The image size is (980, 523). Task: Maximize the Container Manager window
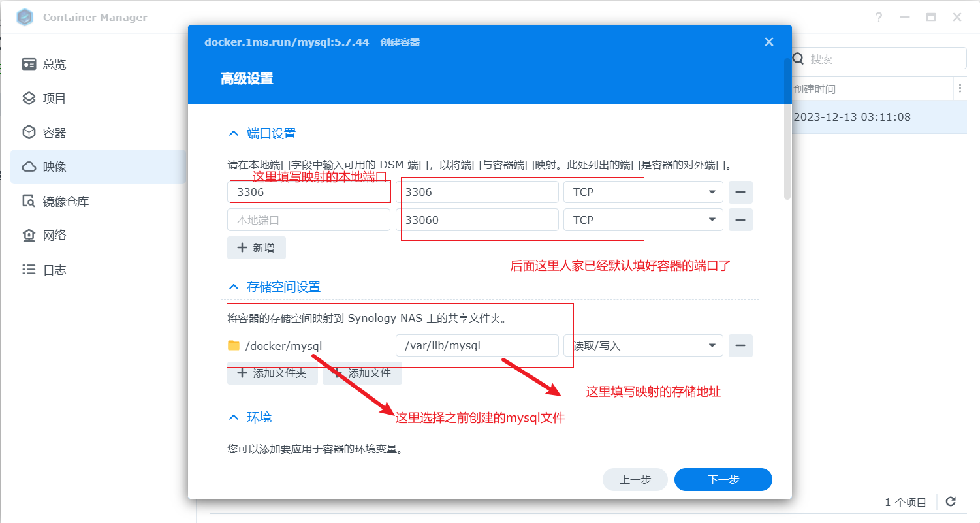click(930, 18)
